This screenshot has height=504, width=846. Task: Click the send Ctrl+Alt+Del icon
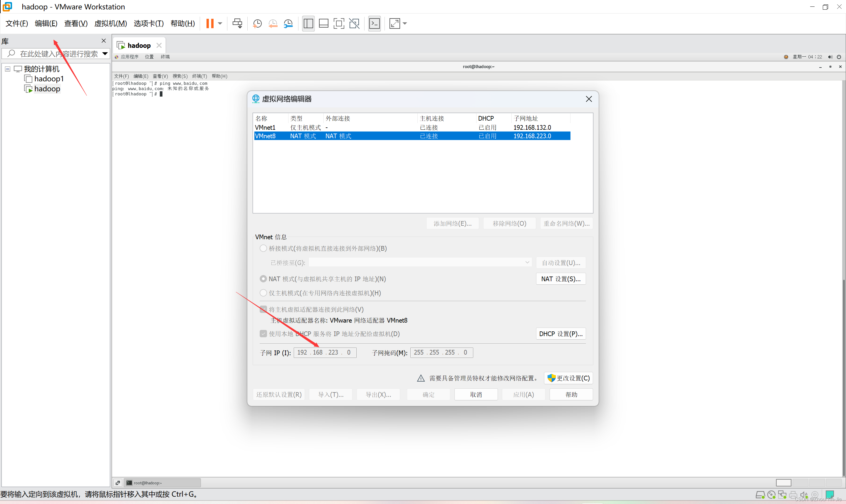(237, 23)
